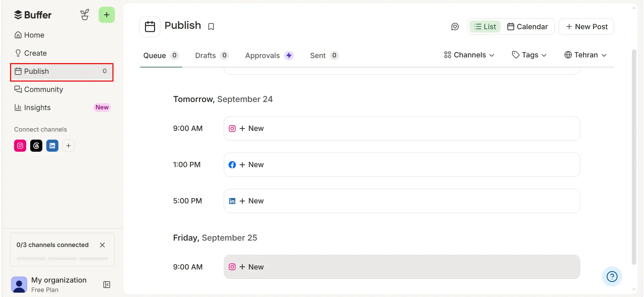The width and height of the screenshot is (644, 297).
Task: Add new Facebook post at 1:00 PM
Action: [402, 165]
